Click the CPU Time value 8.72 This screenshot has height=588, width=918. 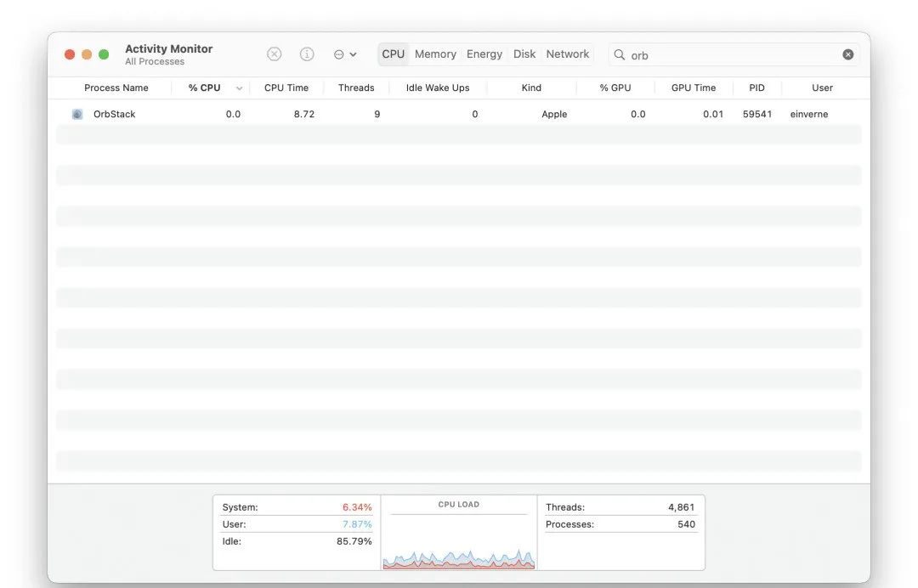pyautogui.click(x=303, y=114)
